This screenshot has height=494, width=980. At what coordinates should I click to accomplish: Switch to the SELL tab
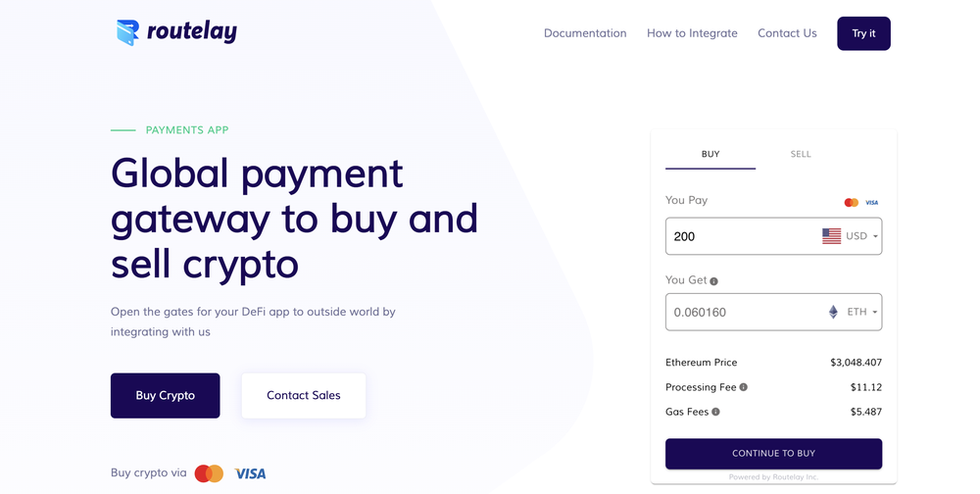[x=801, y=154]
